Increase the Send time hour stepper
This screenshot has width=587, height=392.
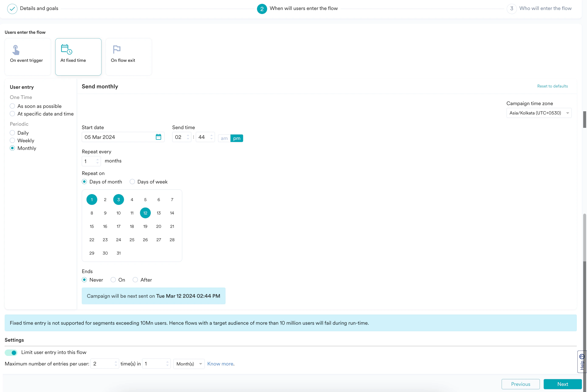tap(188, 135)
